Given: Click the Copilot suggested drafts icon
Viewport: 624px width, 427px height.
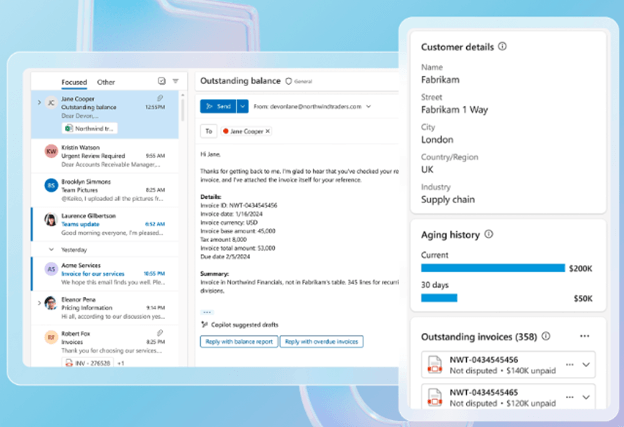Looking at the screenshot, I should [204, 325].
